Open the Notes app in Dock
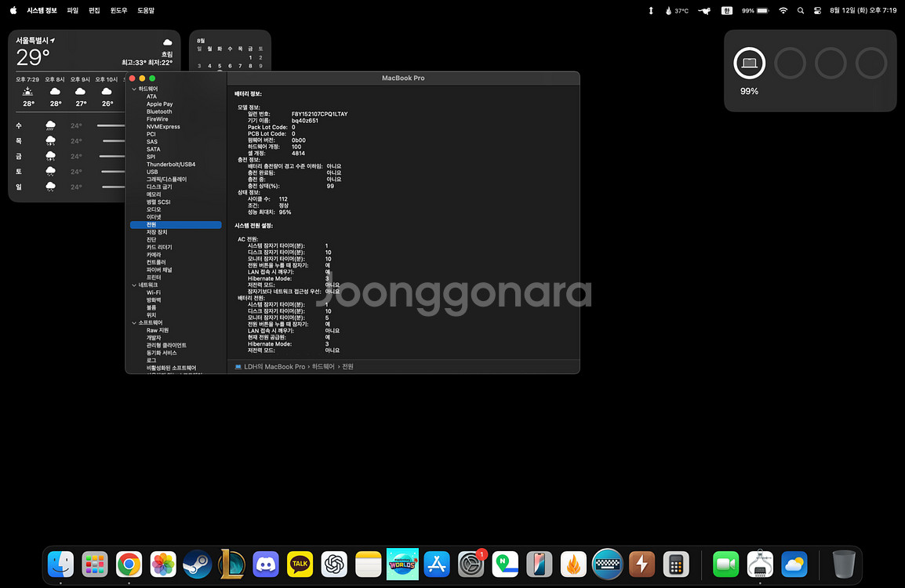The width and height of the screenshot is (905, 588). click(x=369, y=564)
